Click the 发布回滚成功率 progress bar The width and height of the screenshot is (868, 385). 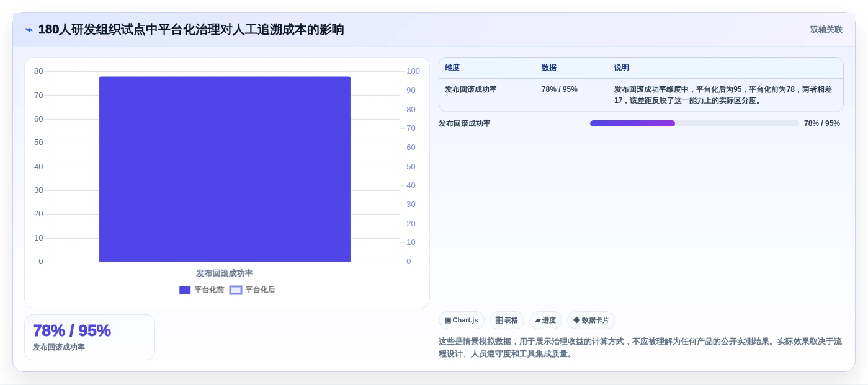[694, 123]
